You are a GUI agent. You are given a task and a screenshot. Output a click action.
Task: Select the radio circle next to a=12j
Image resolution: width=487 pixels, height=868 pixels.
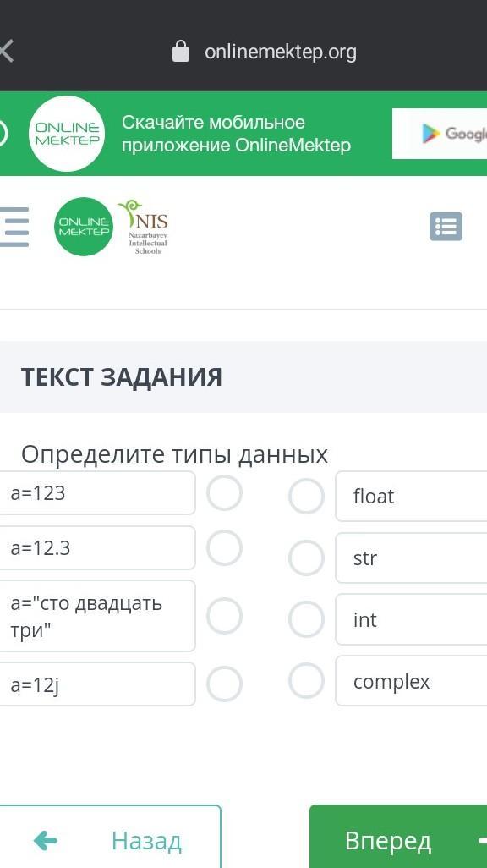[x=224, y=684]
